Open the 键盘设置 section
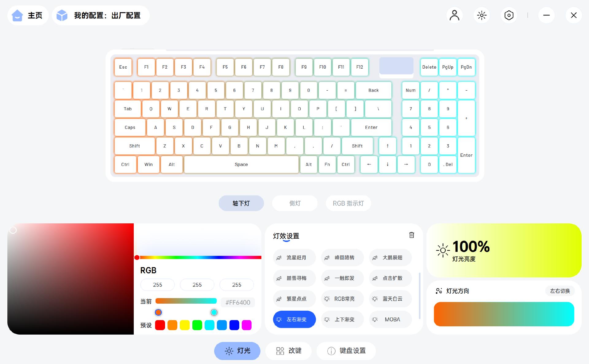Screen dimensions: 589x364 346,351
